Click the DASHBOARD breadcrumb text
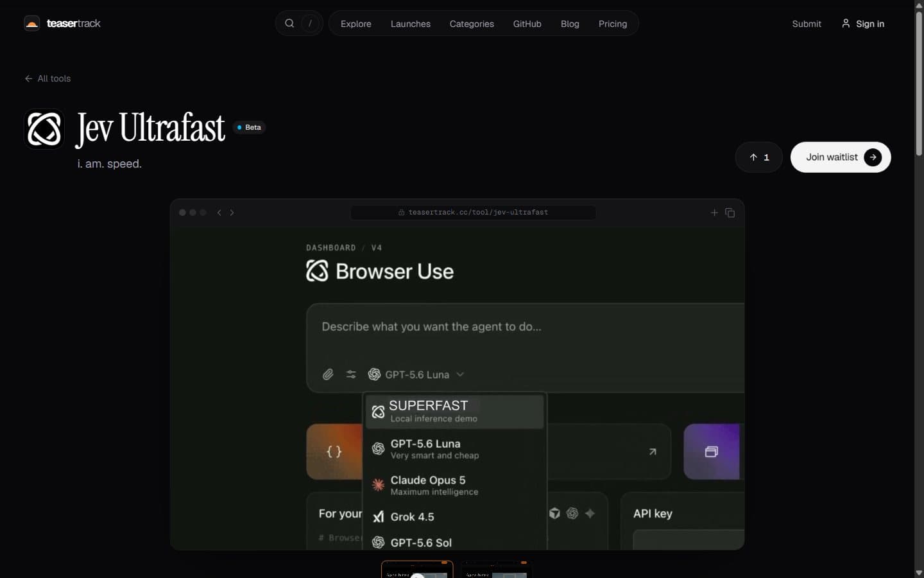Screen dimensions: 924x578 tap(331, 248)
